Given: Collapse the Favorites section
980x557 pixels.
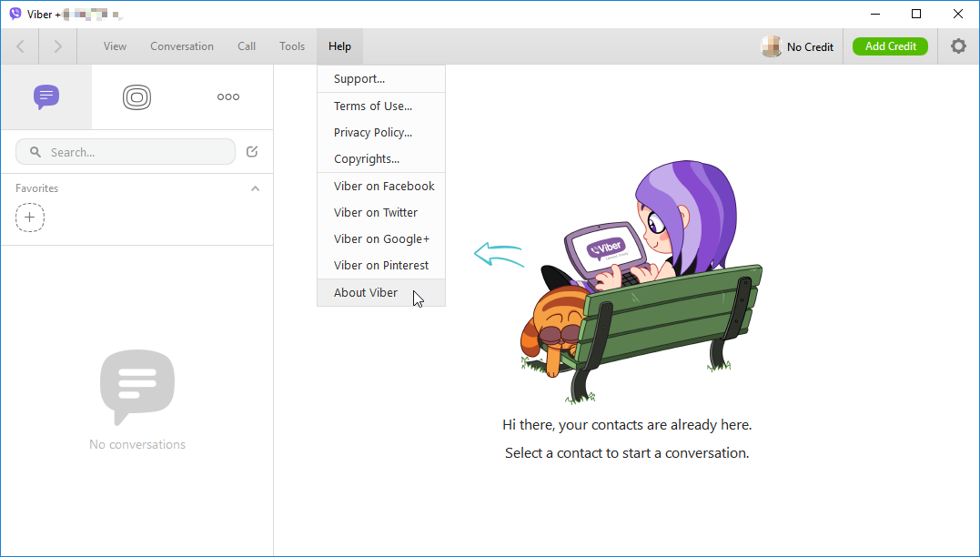Looking at the screenshot, I should 255,188.
